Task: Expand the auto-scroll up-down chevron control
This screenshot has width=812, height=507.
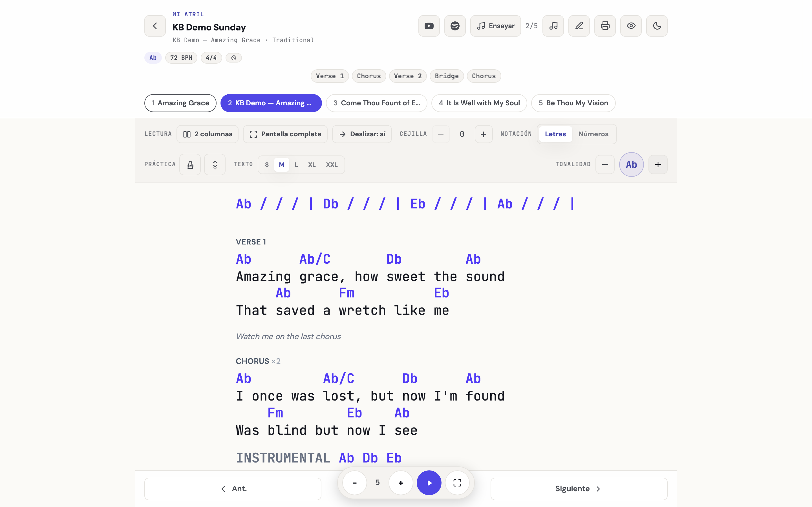Action: 215,164
